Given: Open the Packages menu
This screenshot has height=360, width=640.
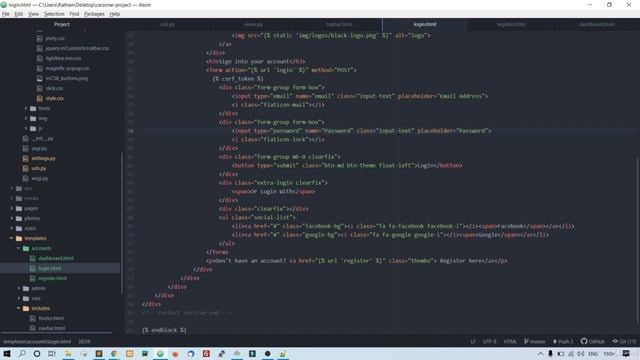Looking at the screenshot, I should 94,14.
